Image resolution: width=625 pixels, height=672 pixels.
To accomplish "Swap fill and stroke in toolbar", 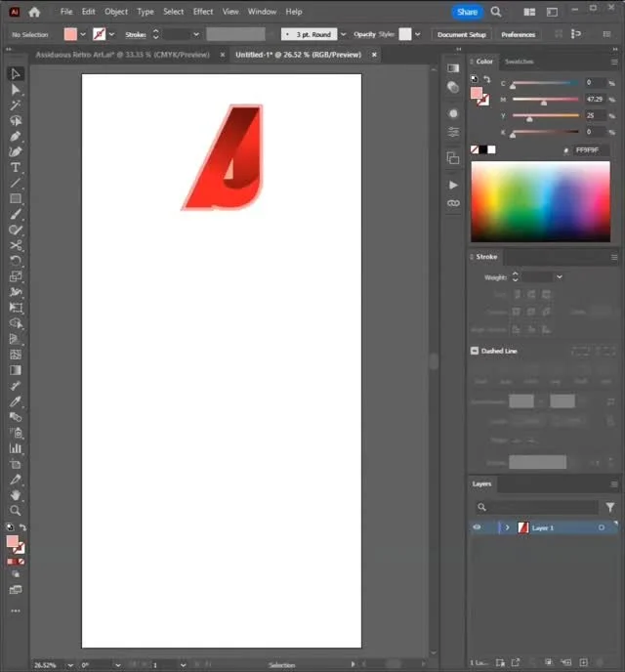I will [23, 527].
